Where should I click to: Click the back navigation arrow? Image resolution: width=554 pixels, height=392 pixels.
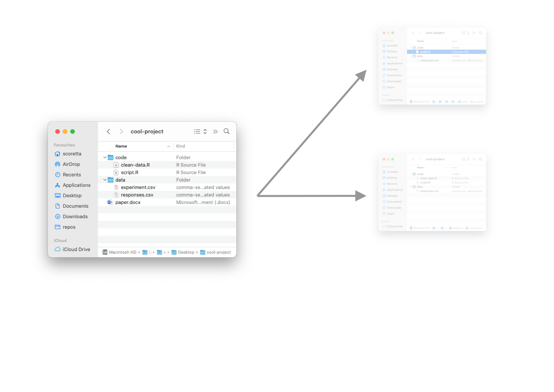tap(109, 132)
